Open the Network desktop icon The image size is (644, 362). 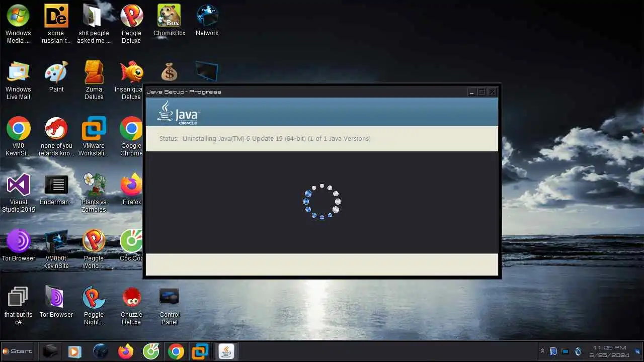[x=207, y=20]
